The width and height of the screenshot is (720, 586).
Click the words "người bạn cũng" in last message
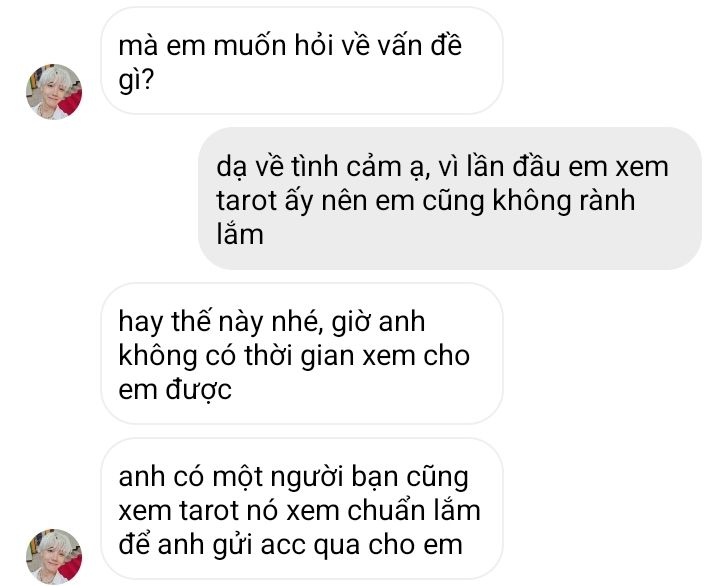point(370,477)
